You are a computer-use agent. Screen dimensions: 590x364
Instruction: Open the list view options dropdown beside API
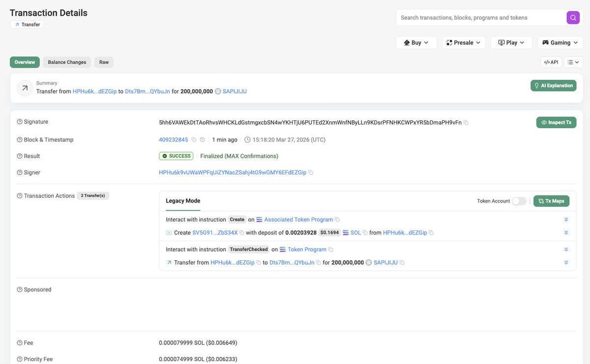pyautogui.click(x=573, y=62)
